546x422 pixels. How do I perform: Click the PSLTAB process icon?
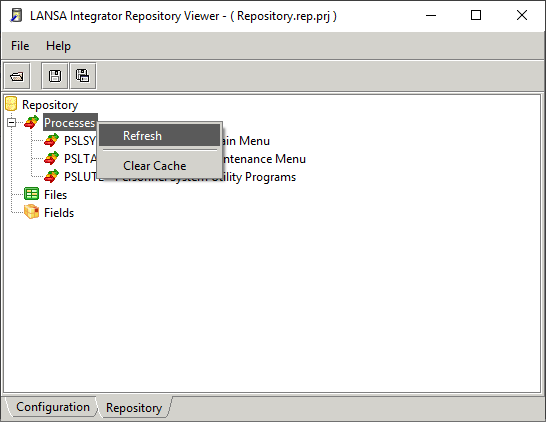pos(52,158)
